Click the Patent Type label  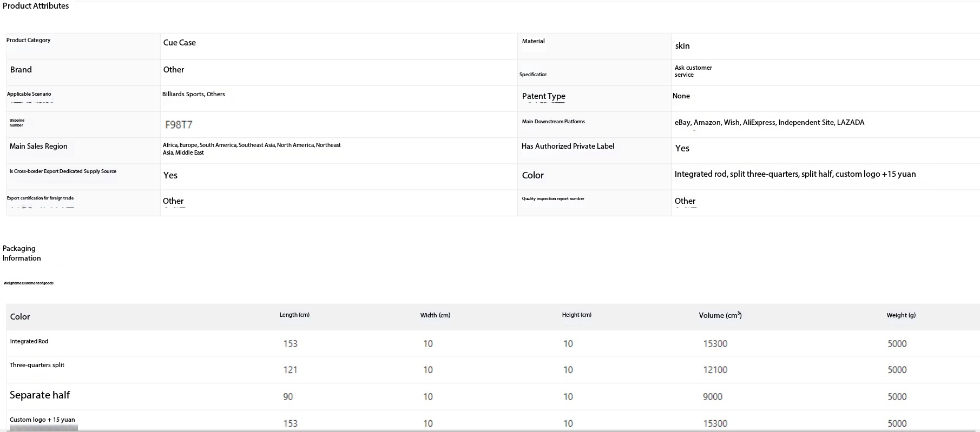pos(543,96)
